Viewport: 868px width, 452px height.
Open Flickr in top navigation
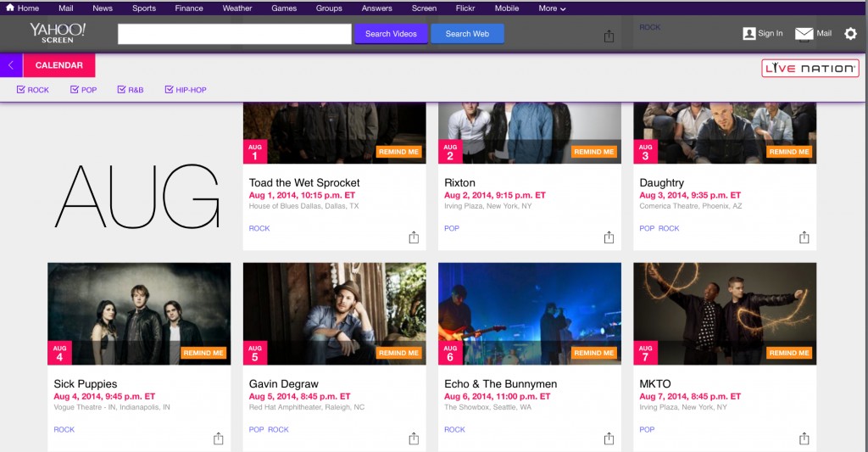pos(465,8)
